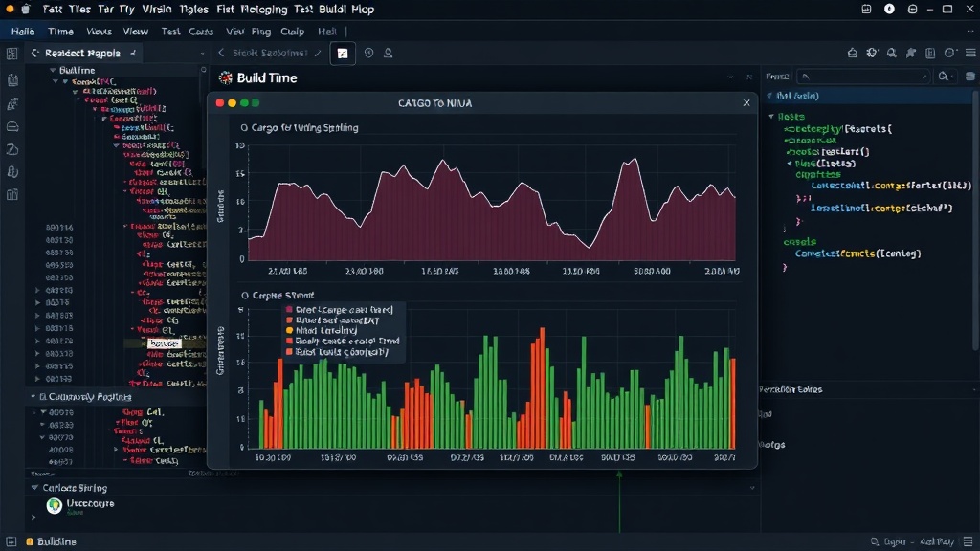Click the yellow traffic-light button on the dialog
This screenshot has height=551, width=980.
(x=232, y=103)
